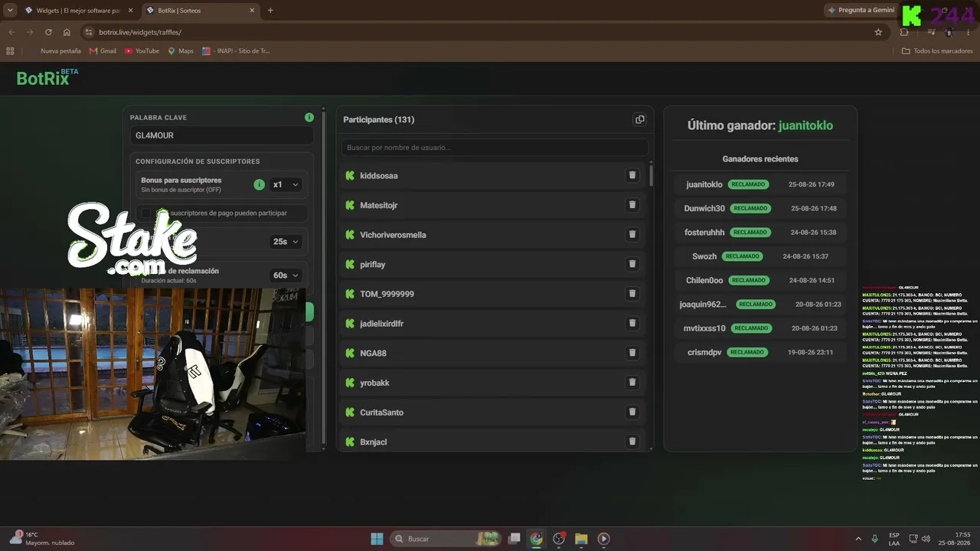The height and width of the screenshot is (551, 980).
Task: Click recent winner Dunwich30
Action: point(704,208)
